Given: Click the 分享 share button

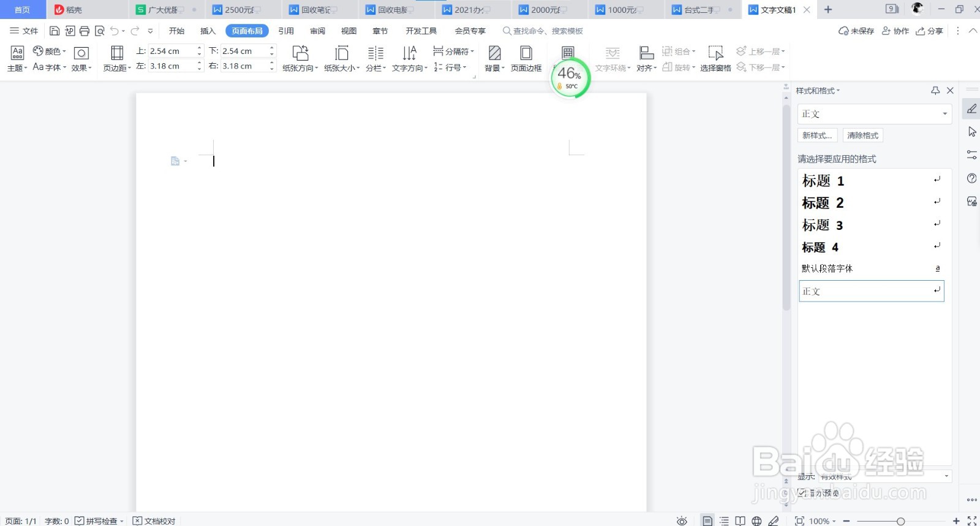Looking at the screenshot, I should 929,31.
